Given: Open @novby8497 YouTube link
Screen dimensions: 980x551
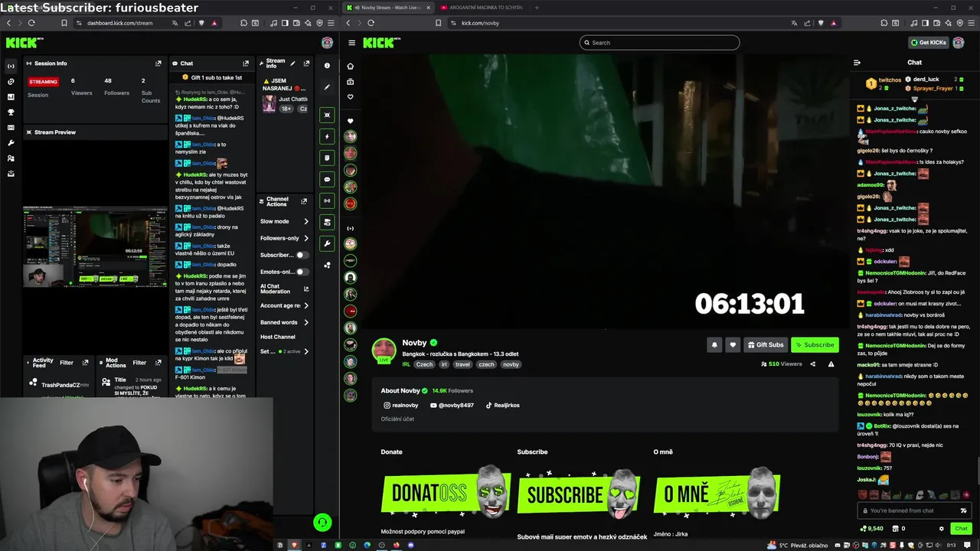Looking at the screenshot, I should click(452, 406).
